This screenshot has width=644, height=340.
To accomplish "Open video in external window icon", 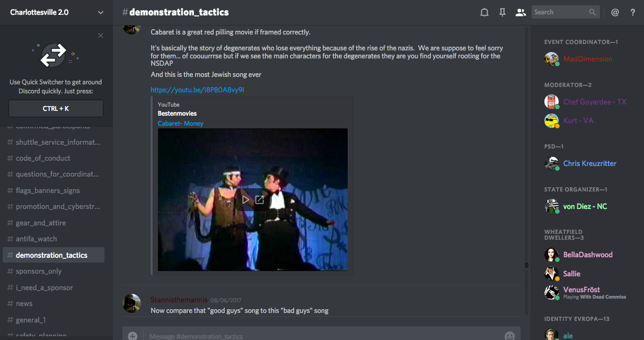I will coord(260,200).
